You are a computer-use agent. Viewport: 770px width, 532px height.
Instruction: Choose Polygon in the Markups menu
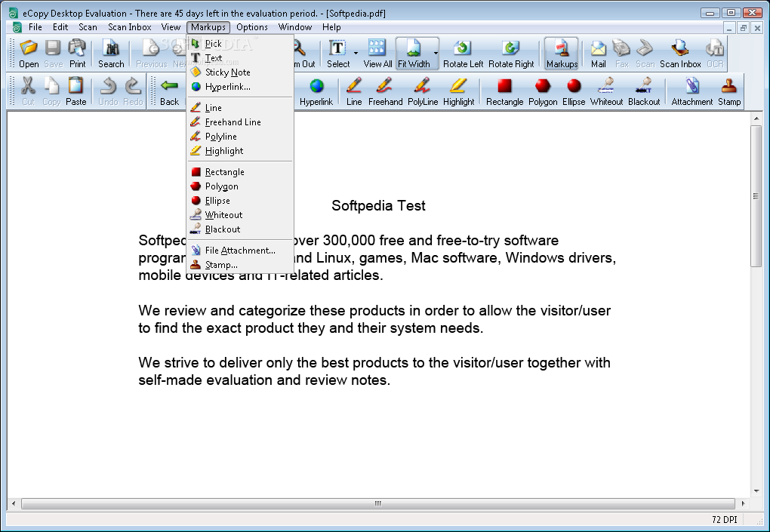point(240,186)
